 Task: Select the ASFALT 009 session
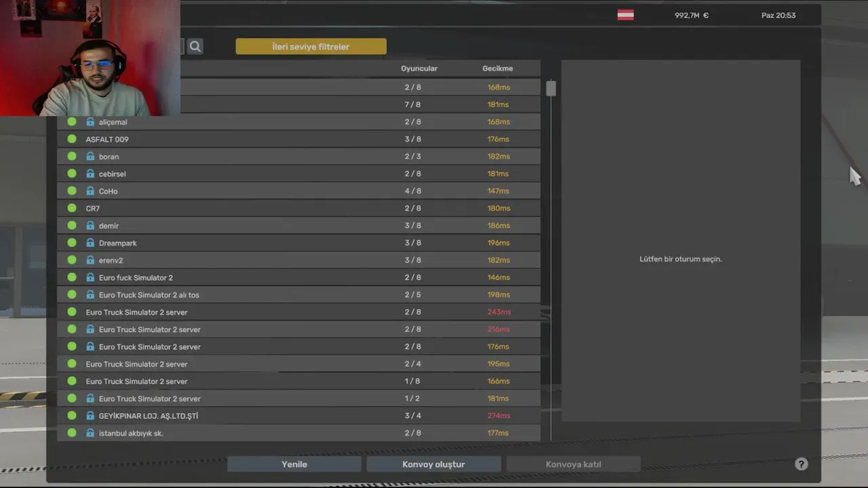[298, 139]
